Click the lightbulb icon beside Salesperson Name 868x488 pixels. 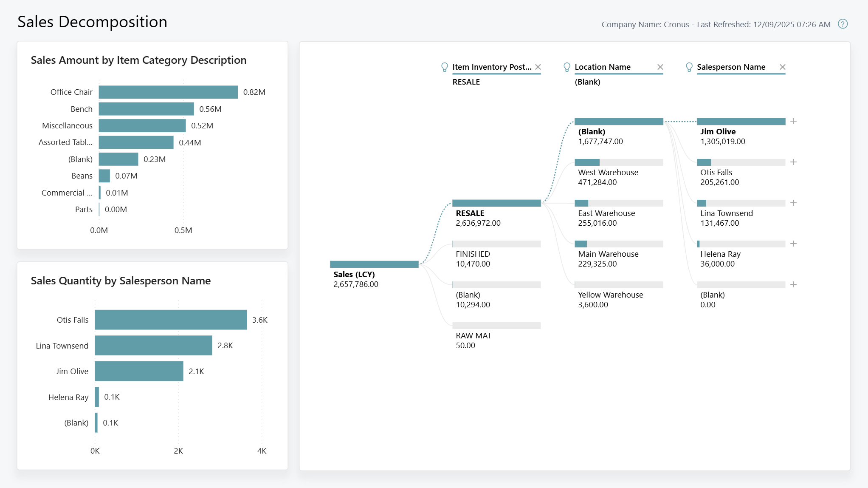pos(689,67)
